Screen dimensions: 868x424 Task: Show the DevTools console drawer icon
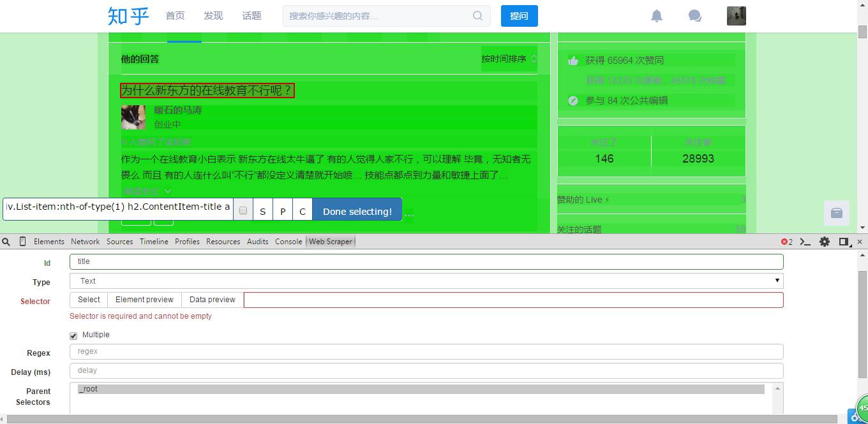(x=805, y=242)
